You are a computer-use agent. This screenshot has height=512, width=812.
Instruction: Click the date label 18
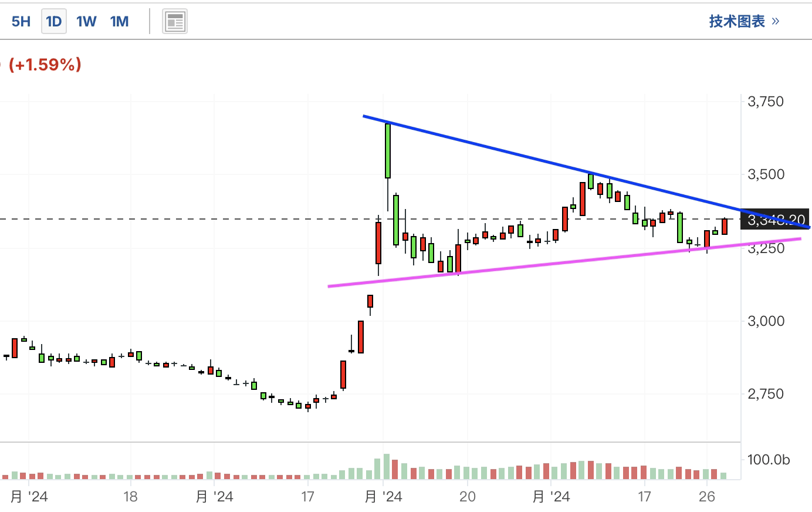[130, 497]
